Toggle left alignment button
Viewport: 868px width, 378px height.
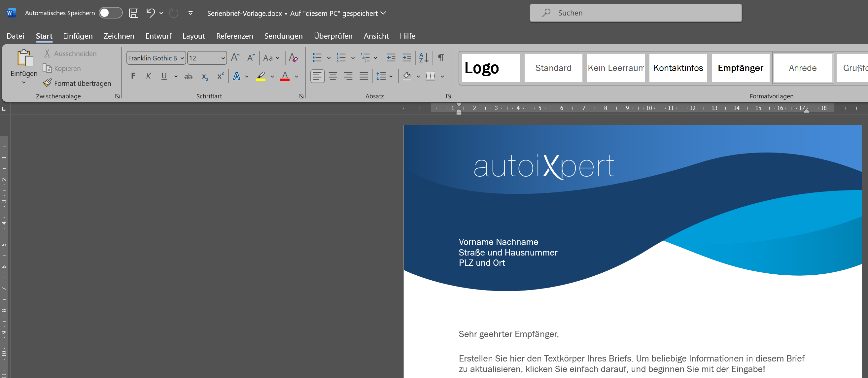(x=317, y=76)
